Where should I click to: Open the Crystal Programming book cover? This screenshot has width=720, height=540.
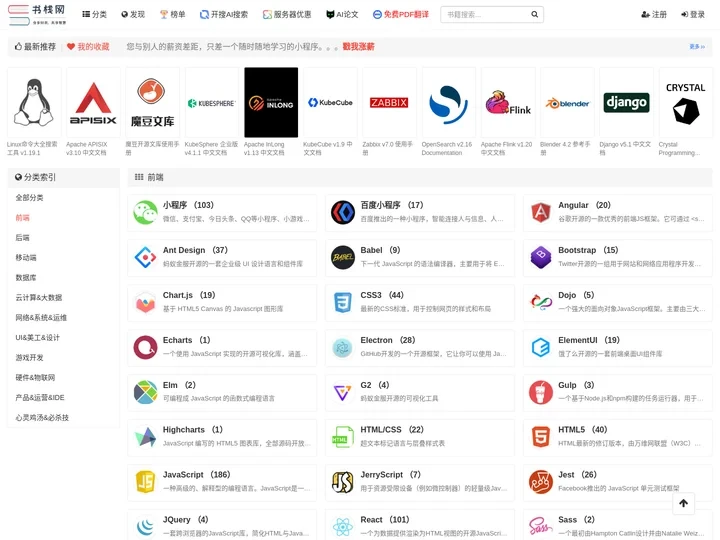[686, 102]
